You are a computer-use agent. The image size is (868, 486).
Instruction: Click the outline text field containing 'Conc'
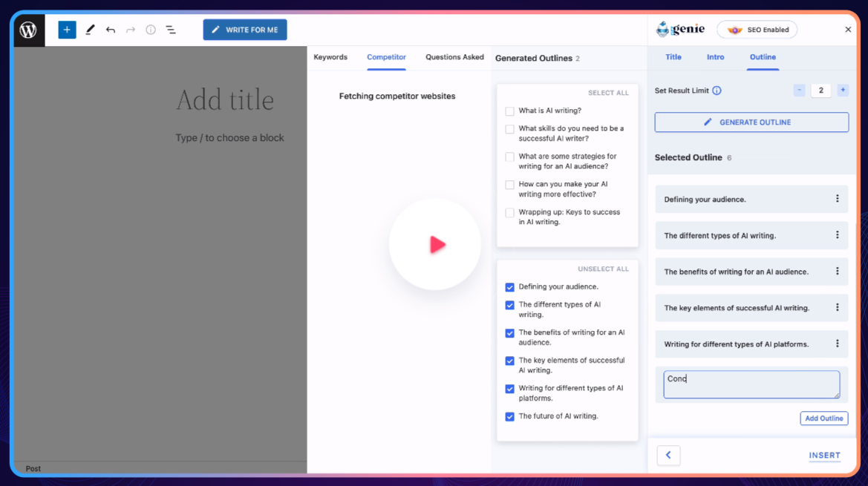pos(751,384)
